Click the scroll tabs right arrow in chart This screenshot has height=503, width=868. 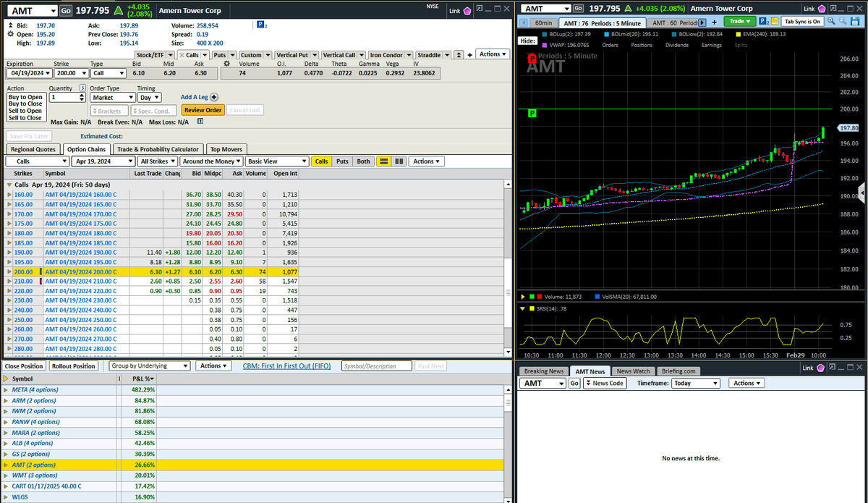[702, 22]
